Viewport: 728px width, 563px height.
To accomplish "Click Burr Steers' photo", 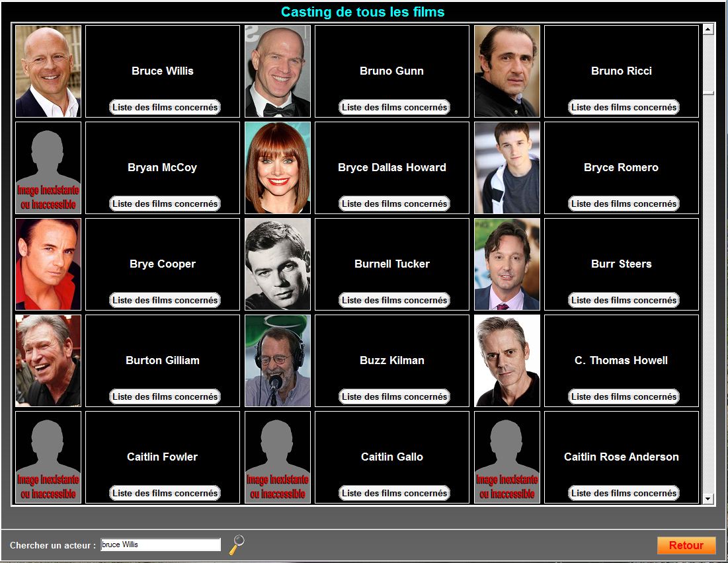I will [507, 264].
